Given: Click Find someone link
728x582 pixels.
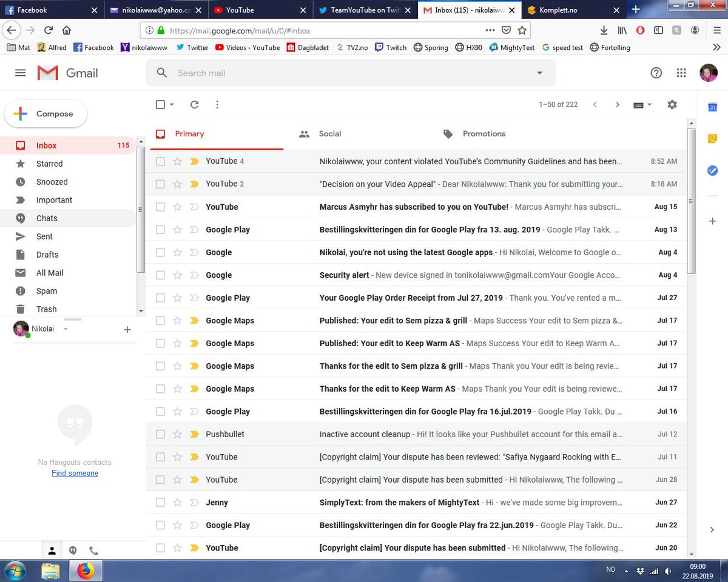Looking at the screenshot, I should pyautogui.click(x=75, y=473).
